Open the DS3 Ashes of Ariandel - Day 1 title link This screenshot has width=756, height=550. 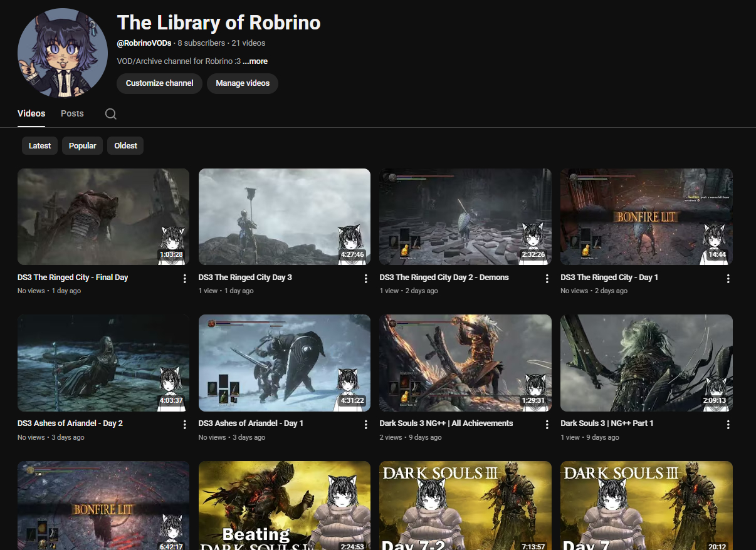click(x=251, y=423)
